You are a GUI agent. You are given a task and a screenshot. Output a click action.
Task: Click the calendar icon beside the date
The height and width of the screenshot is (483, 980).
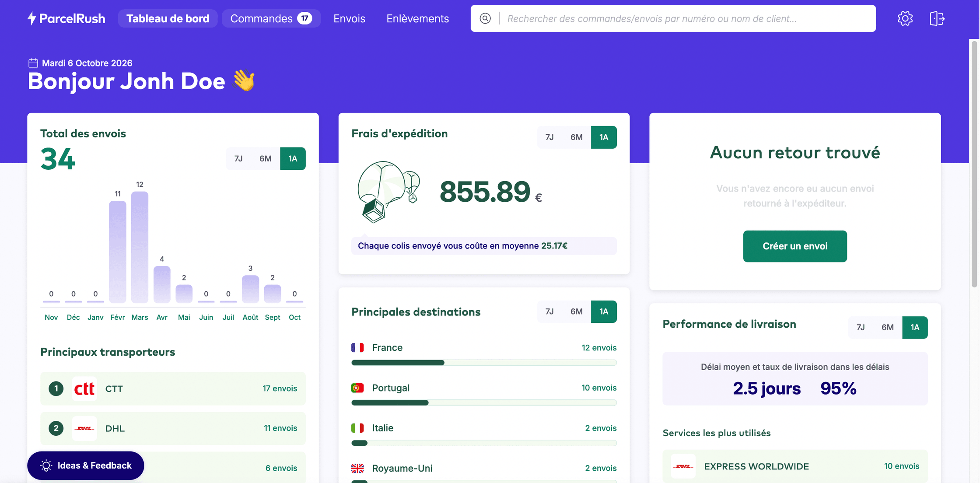pos(33,63)
